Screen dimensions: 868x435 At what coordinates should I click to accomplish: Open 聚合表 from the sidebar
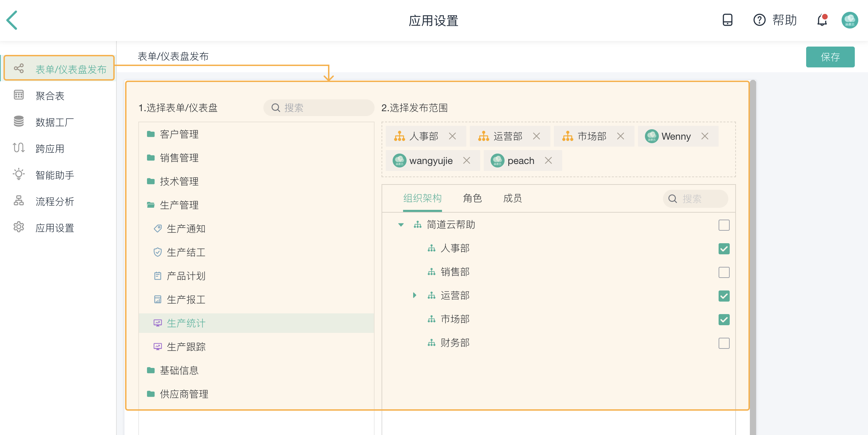tap(50, 96)
